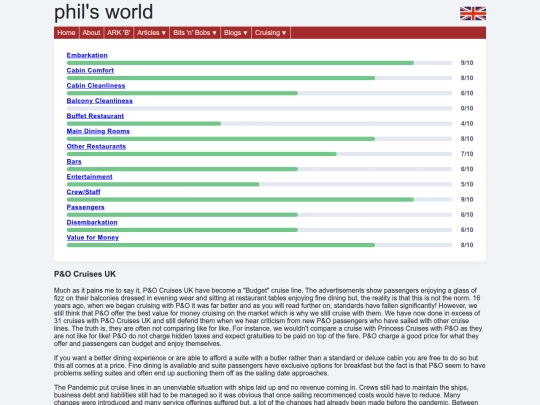Open the Buffet Restaurant link
Image resolution: width=540 pixels, height=405 pixels.
[95, 116]
